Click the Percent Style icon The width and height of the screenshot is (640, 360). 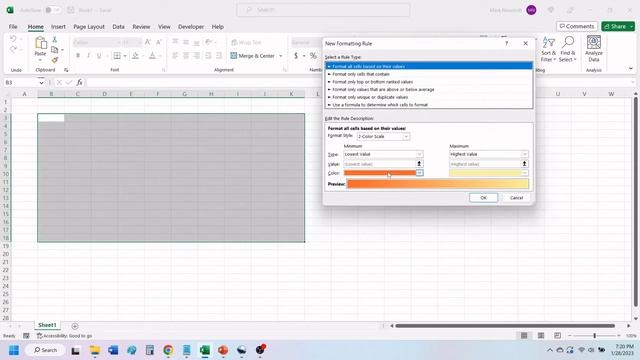coord(313,56)
